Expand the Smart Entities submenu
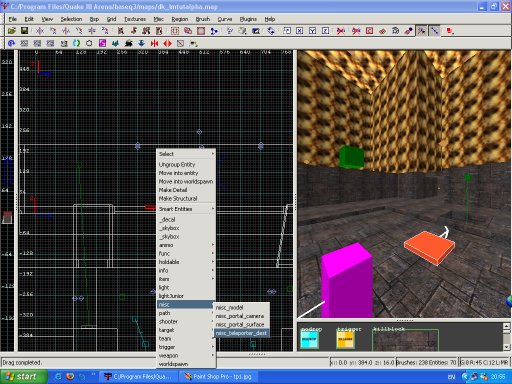The image size is (512, 384). [x=186, y=209]
